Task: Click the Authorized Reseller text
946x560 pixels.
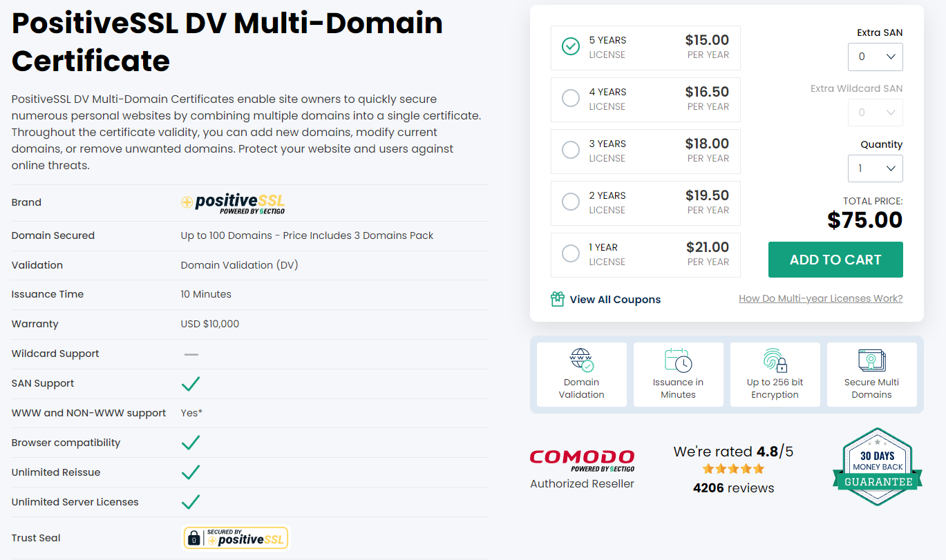Action: (x=582, y=483)
